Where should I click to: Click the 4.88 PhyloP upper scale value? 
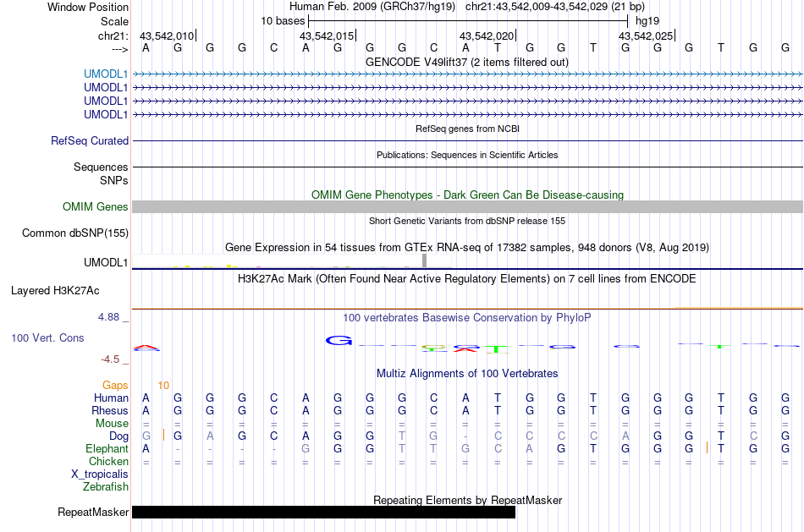(x=108, y=317)
